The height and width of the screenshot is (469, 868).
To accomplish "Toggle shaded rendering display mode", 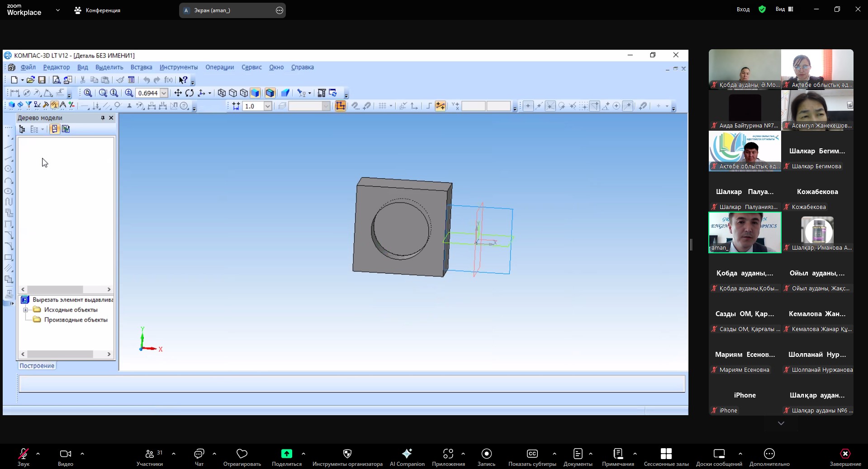I will pyautogui.click(x=255, y=93).
